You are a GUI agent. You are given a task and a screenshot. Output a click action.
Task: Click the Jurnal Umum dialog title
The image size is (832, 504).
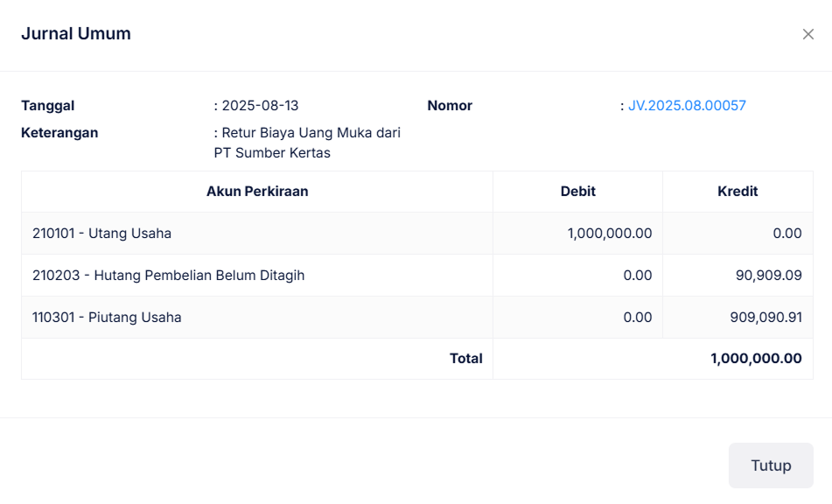(x=76, y=34)
